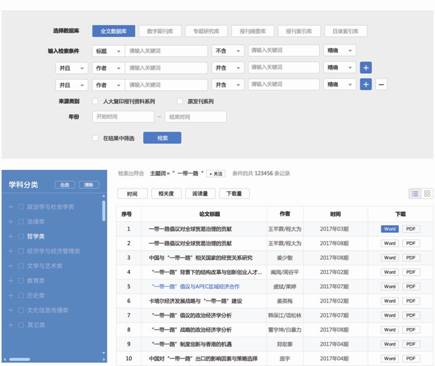Expand the 文化信息传播类 tree node
This screenshot has width=435, height=366.
click(11, 310)
